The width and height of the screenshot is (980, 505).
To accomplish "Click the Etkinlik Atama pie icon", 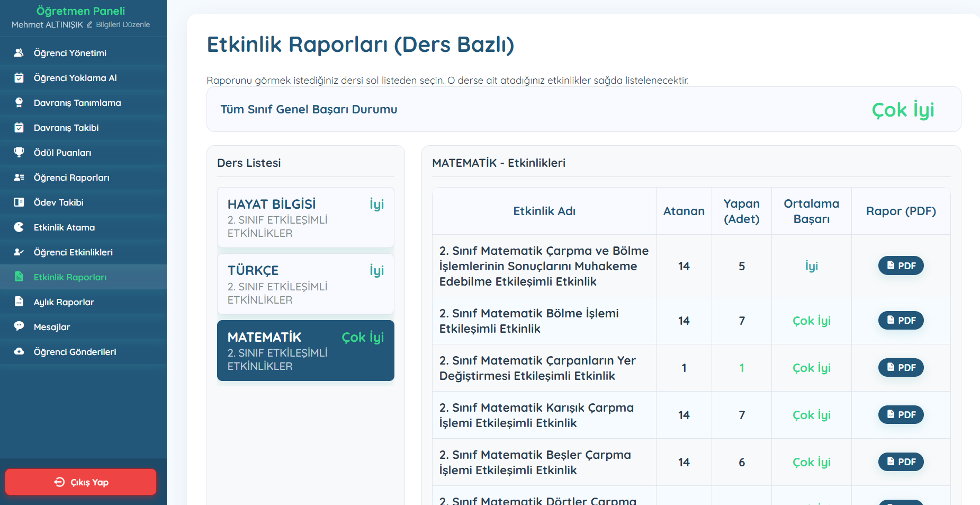I will click(19, 227).
